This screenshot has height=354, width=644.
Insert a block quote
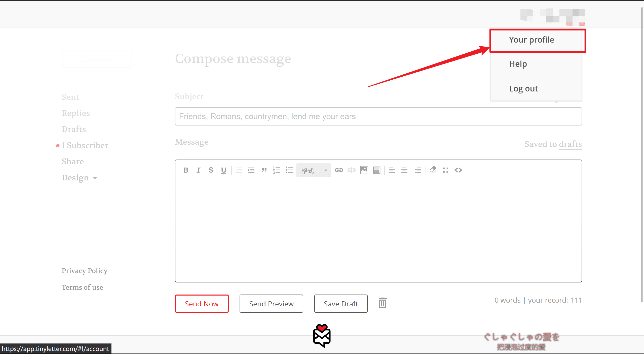pyautogui.click(x=264, y=170)
